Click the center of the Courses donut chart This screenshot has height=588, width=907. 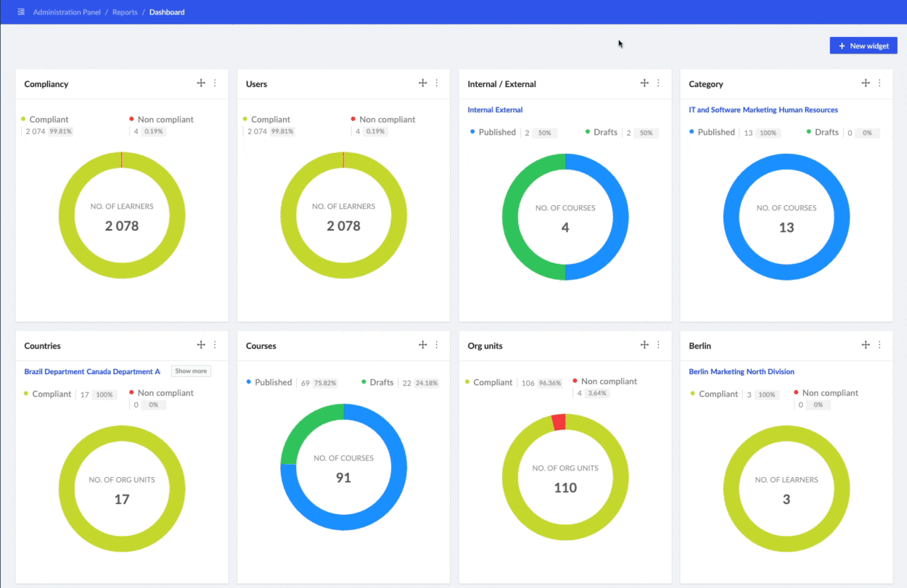(343, 467)
